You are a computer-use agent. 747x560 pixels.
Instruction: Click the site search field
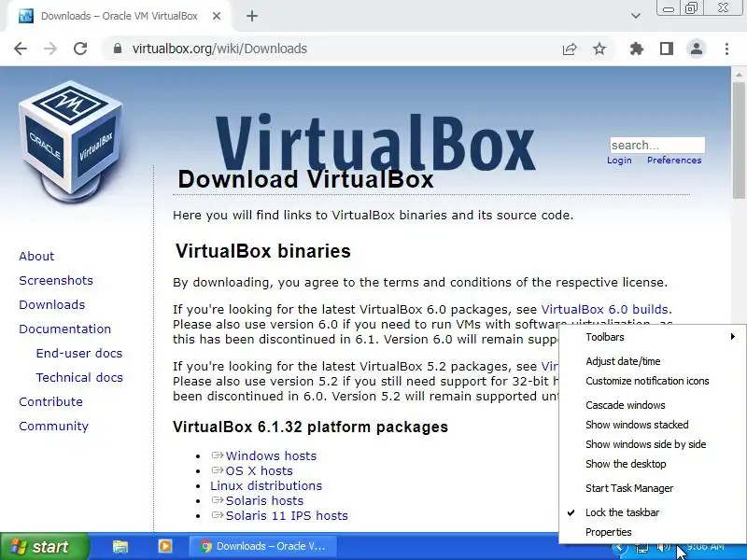click(x=657, y=146)
